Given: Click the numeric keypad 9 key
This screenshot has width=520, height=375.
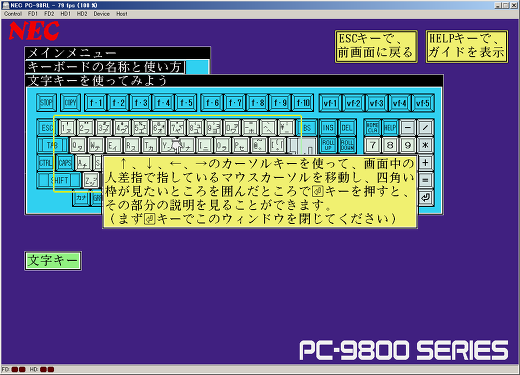Looking at the screenshot, I should pos(408,145).
